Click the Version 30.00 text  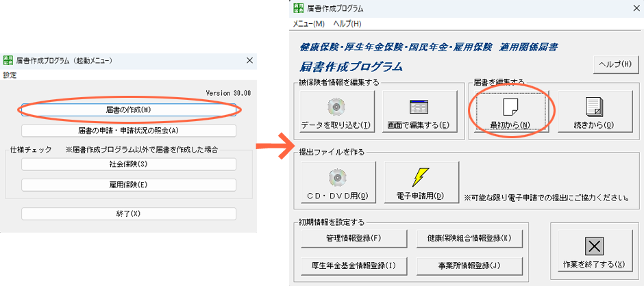pos(228,93)
